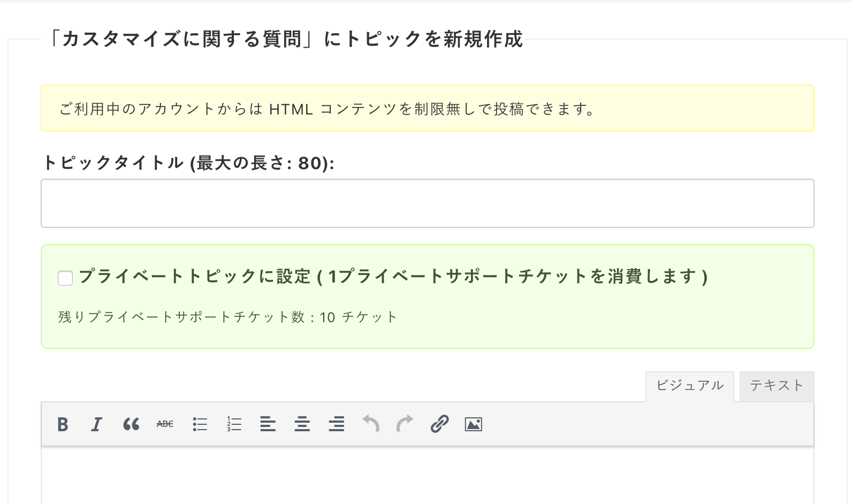Click the トピックタイトル input field

pyautogui.click(x=428, y=203)
